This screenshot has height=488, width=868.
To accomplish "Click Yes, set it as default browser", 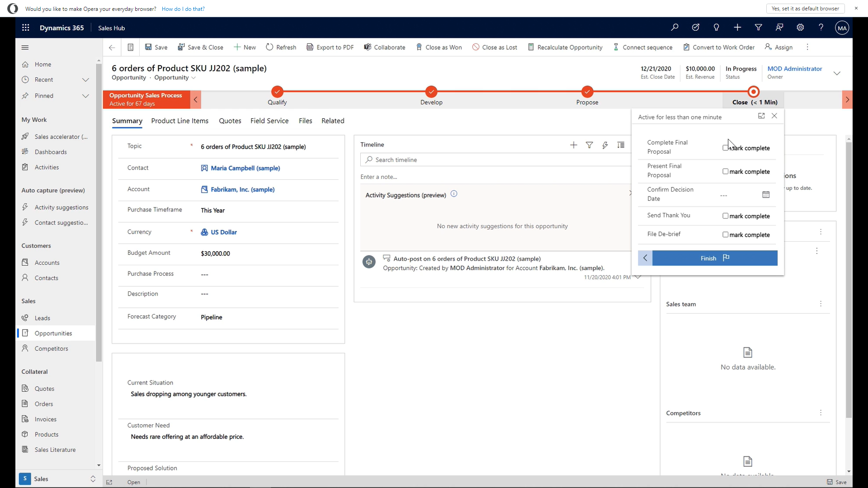I will (805, 9).
